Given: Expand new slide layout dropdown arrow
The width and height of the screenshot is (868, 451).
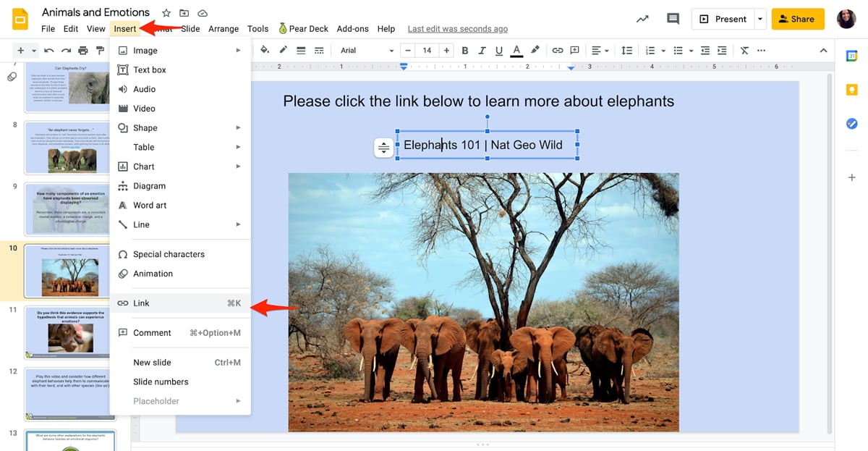Looking at the screenshot, I should [33, 51].
